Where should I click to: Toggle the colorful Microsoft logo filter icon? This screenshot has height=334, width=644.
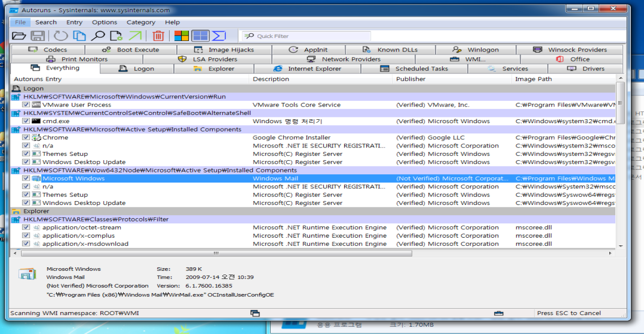pos(182,36)
